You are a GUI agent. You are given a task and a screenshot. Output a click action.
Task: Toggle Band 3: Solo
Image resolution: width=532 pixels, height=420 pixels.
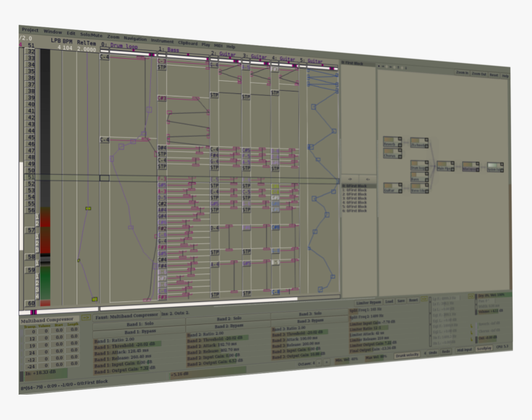pos(309,314)
